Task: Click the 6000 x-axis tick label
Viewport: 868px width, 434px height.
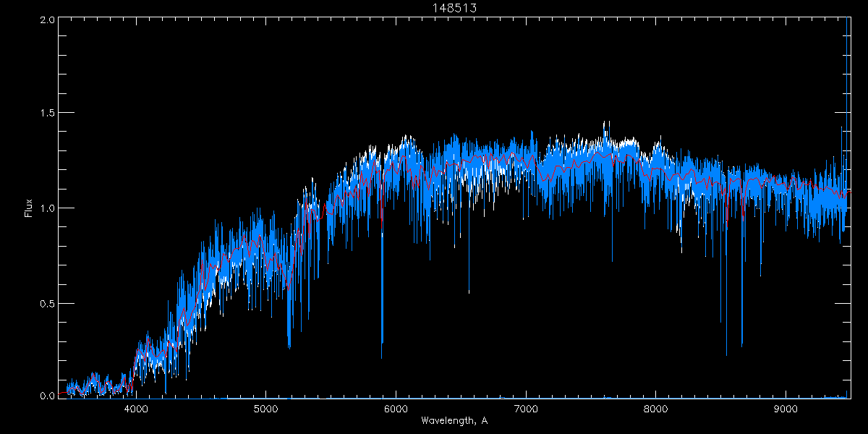Action: coord(396,408)
